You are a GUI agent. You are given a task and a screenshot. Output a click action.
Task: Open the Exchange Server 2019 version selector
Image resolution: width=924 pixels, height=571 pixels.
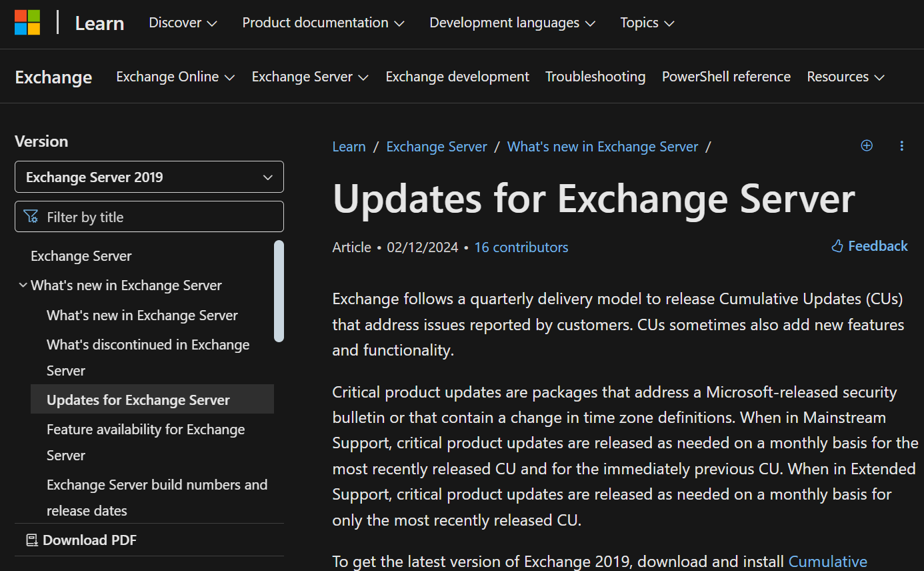[x=149, y=177]
